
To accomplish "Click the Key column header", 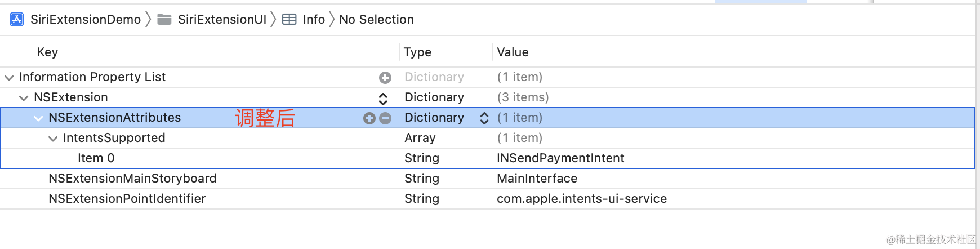I will tap(47, 52).
